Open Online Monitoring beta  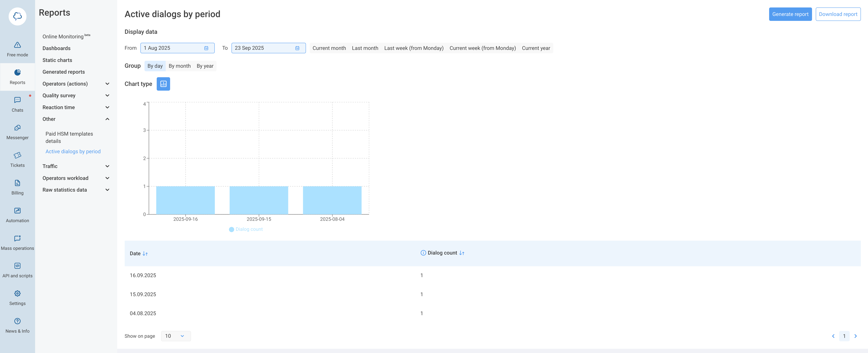pyautogui.click(x=66, y=36)
